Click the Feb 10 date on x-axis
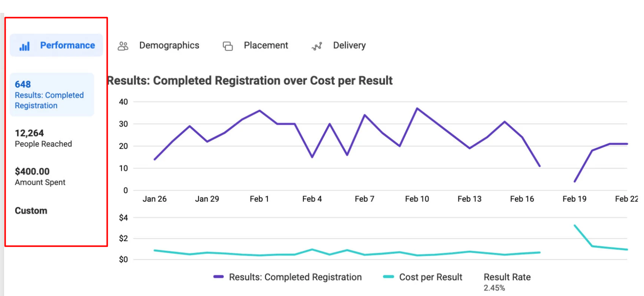 pyautogui.click(x=417, y=199)
